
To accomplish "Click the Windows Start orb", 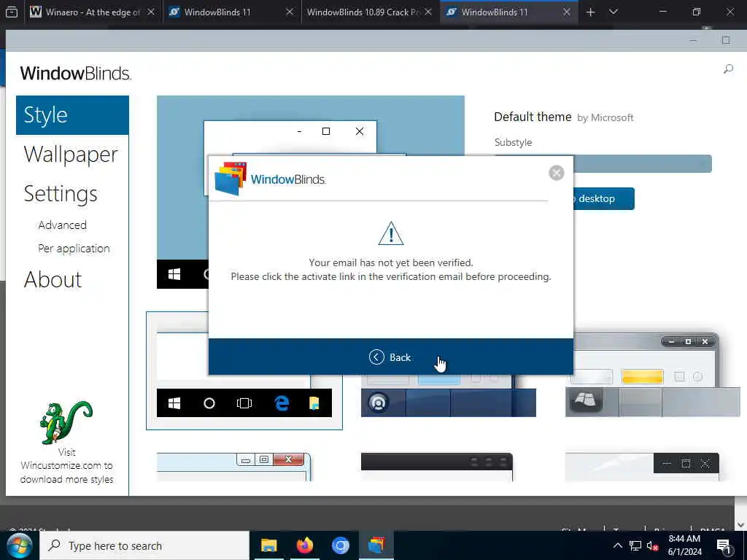I will click(18, 545).
